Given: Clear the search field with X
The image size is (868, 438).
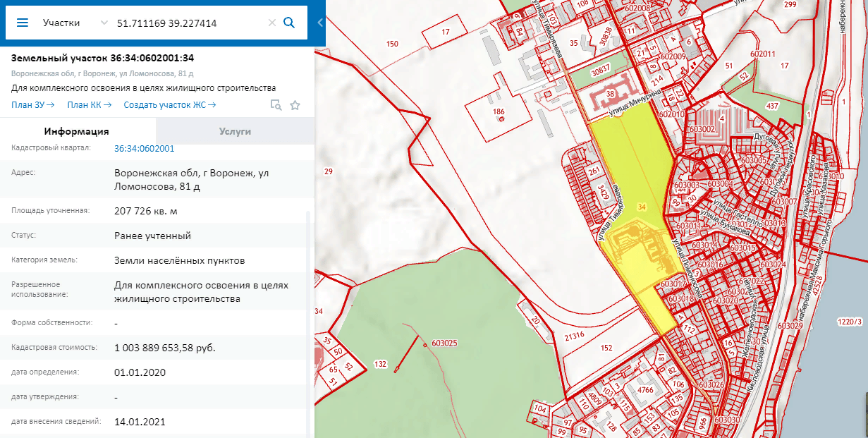Looking at the screenshot, I should pyautogui.click(x=272, y=23).
